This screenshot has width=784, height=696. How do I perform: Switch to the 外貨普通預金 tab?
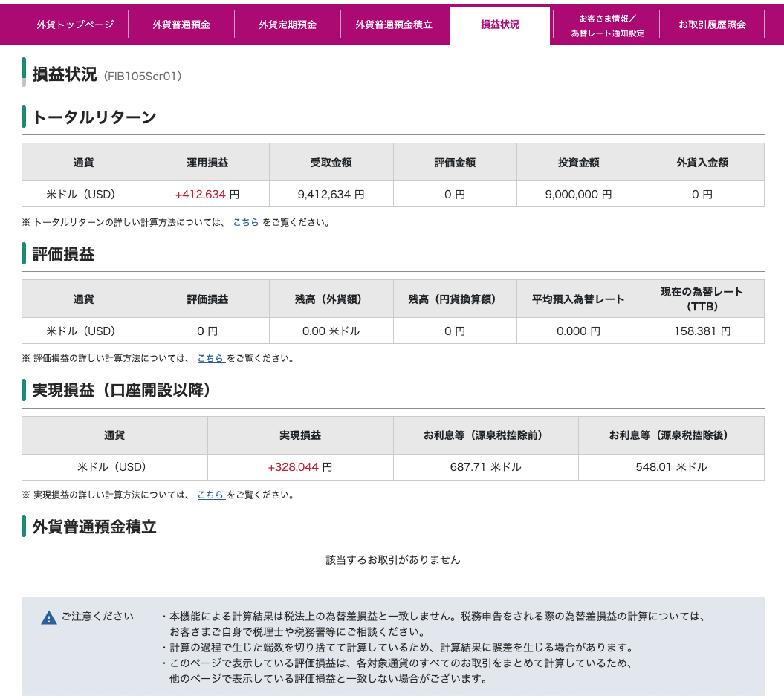181,25
